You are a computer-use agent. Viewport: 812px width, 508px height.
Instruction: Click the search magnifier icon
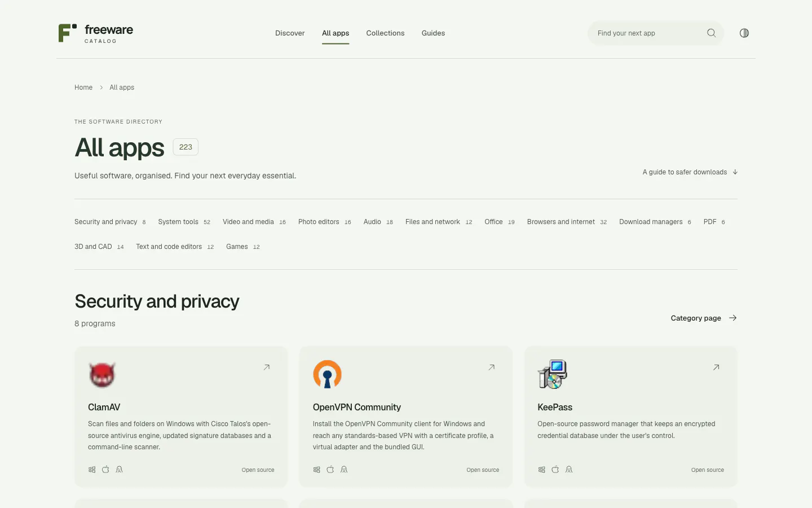[712, 33]
